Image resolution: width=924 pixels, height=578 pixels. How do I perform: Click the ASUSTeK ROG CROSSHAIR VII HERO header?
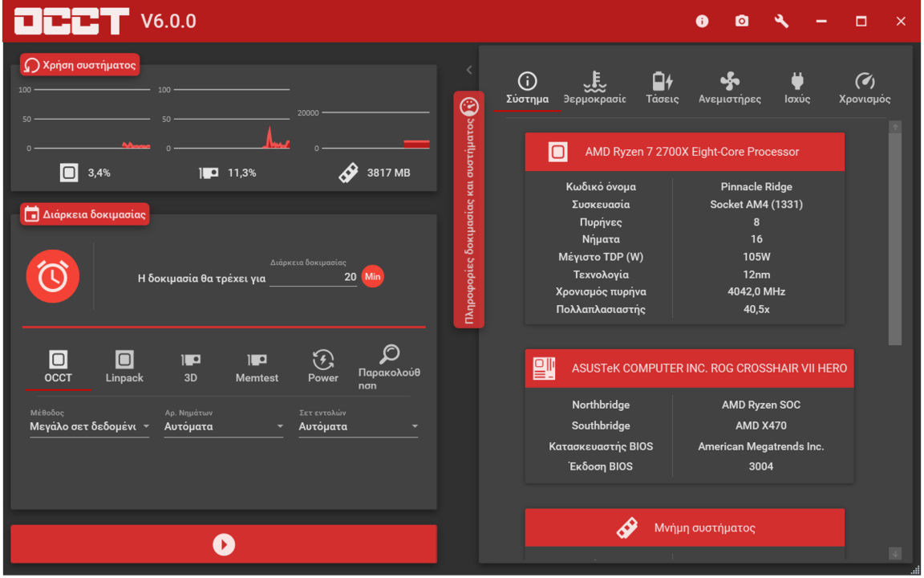coord(690,368)
